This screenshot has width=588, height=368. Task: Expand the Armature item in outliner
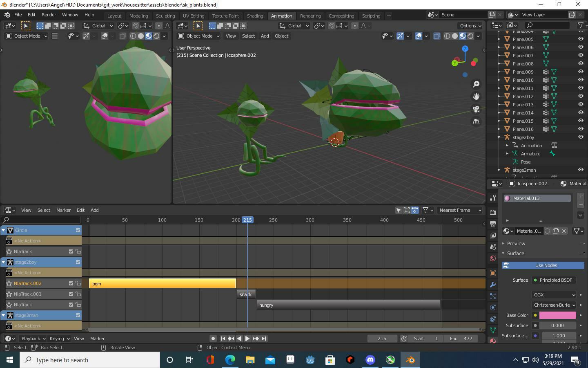507,154
